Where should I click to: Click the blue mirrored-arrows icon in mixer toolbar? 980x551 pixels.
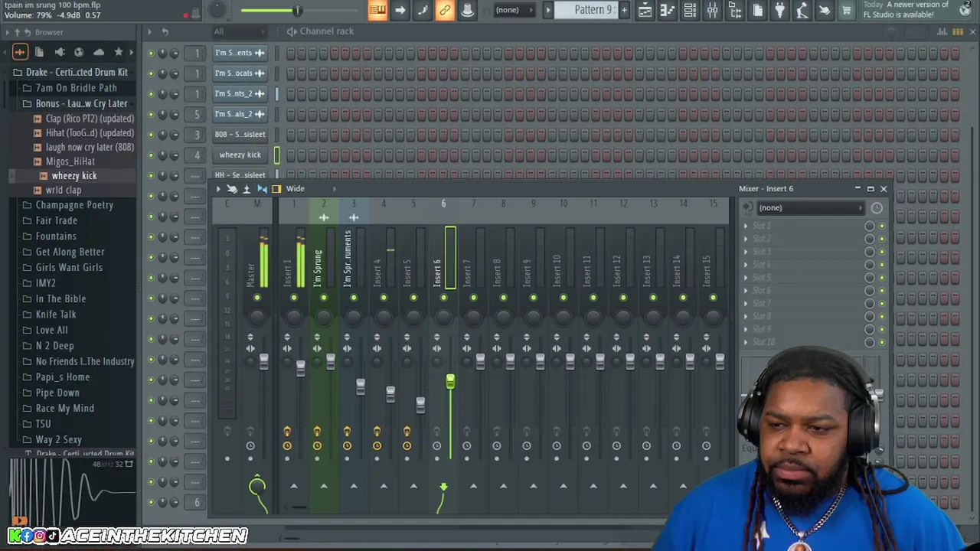262,189
